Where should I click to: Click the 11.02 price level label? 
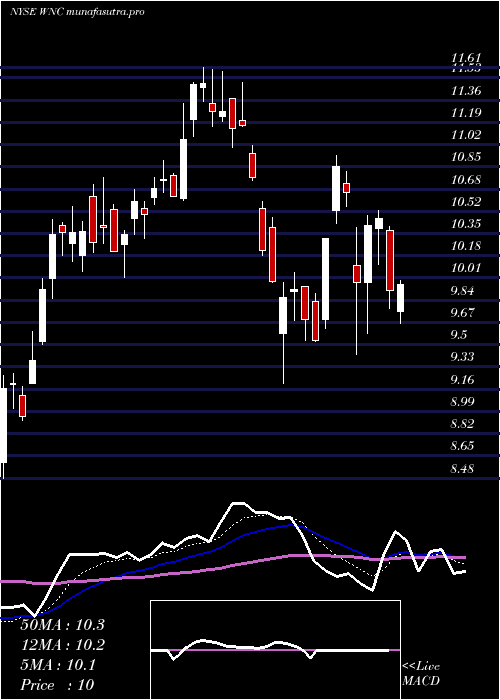[x=466, y=135]
